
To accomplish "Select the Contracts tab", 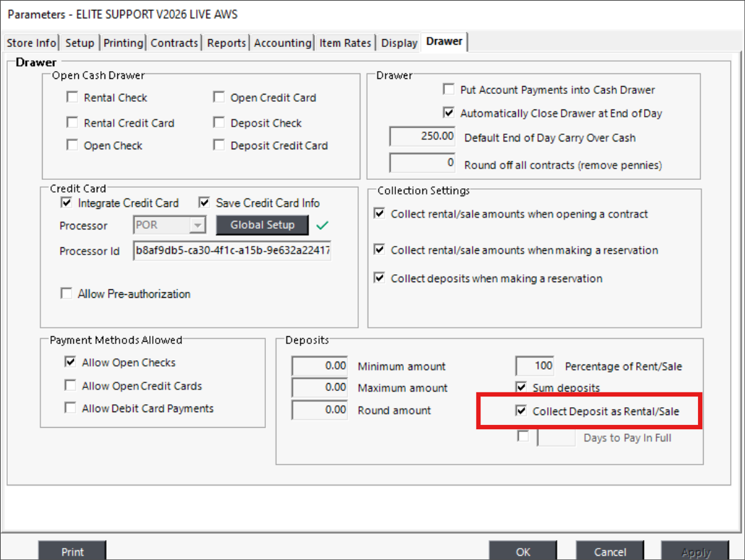I will [x=174, y=43].
